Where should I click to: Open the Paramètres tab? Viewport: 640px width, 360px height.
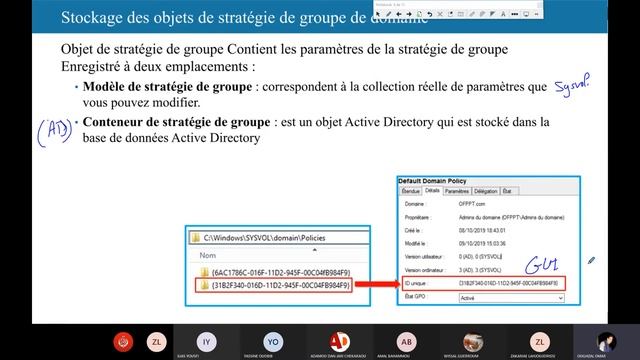tap(457, 191)
